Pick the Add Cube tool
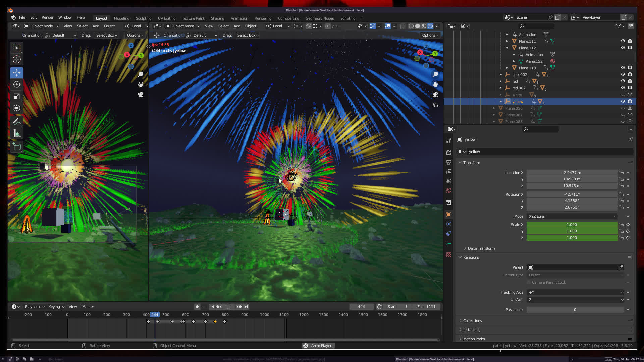 (x=17, y=146)
